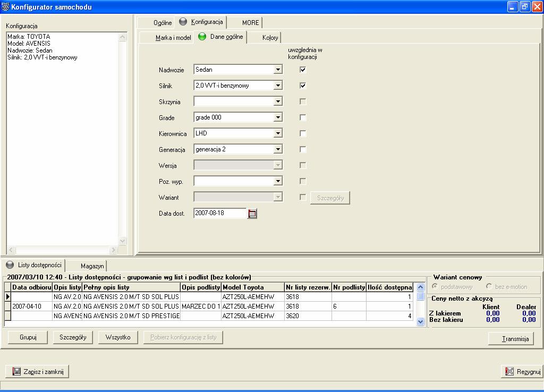Open the Poz. wyp. dropdown
Screen dimensions: 544x392
[x=277, y=182]
